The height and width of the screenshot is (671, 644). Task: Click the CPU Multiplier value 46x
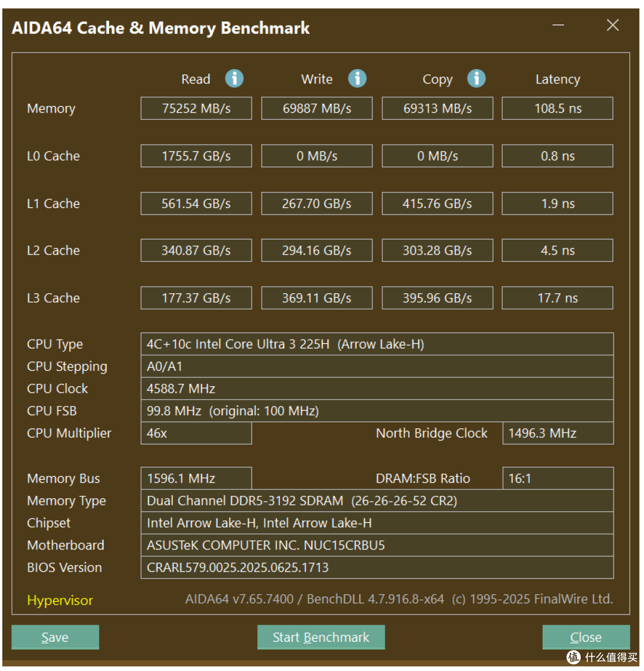tap(196, 433)
